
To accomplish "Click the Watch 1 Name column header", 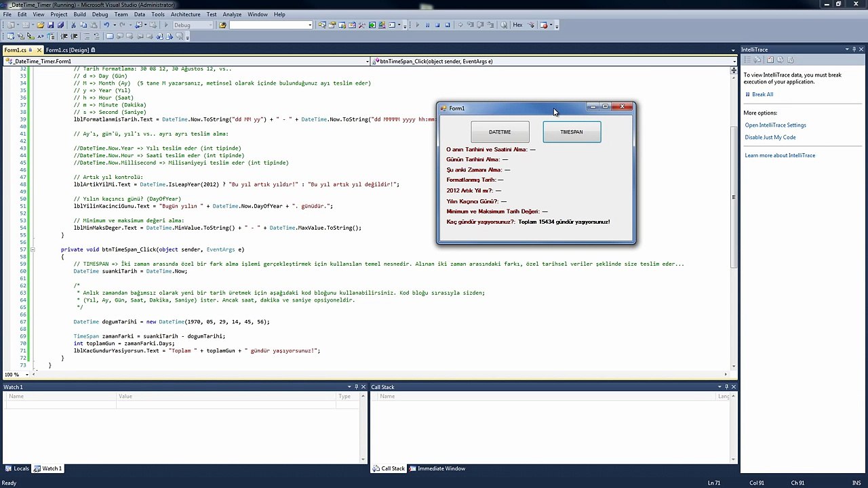I will (61, 396).
